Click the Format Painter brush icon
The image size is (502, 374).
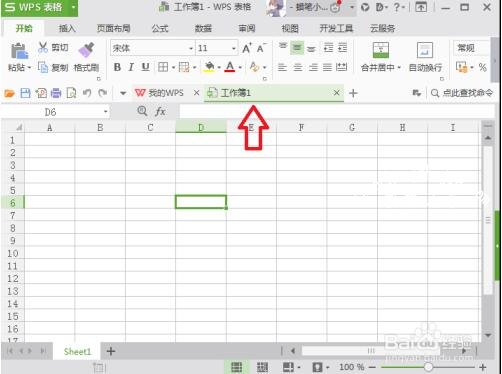86,50
